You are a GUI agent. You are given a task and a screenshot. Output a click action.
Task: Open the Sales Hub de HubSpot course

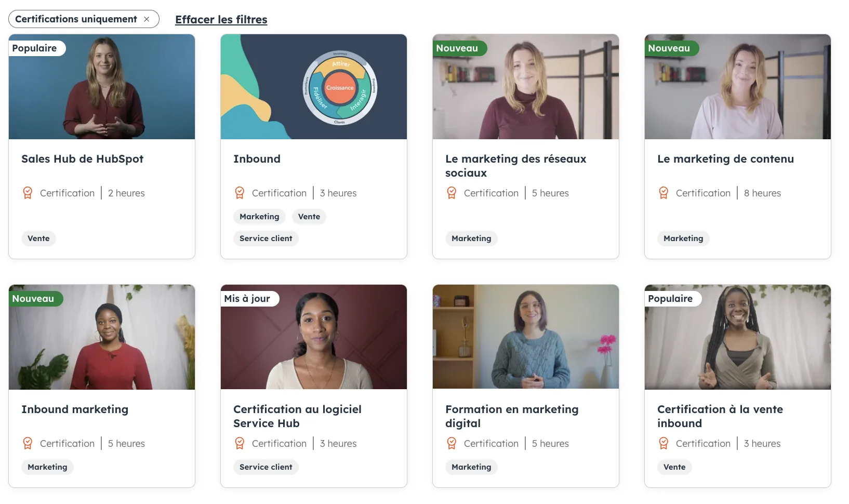(x=82, y=159)
